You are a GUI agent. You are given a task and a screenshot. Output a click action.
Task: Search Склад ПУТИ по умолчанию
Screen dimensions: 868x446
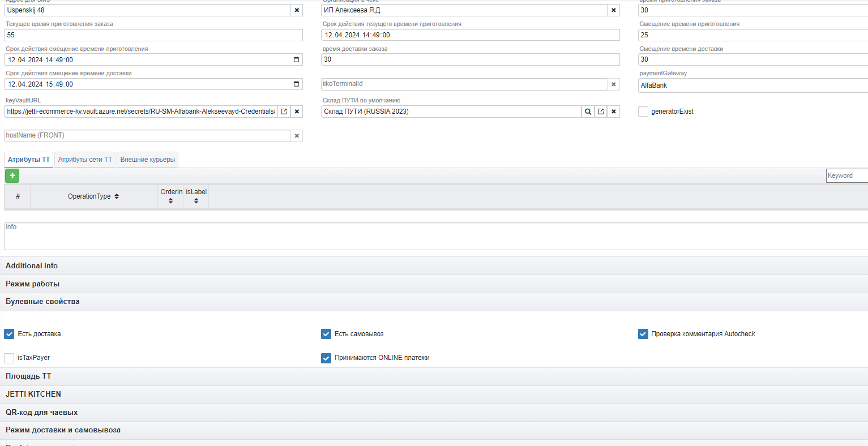pos(588,111)
